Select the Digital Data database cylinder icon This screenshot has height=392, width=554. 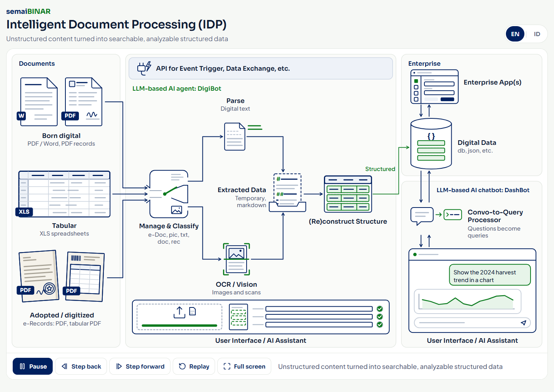(431, 144)
